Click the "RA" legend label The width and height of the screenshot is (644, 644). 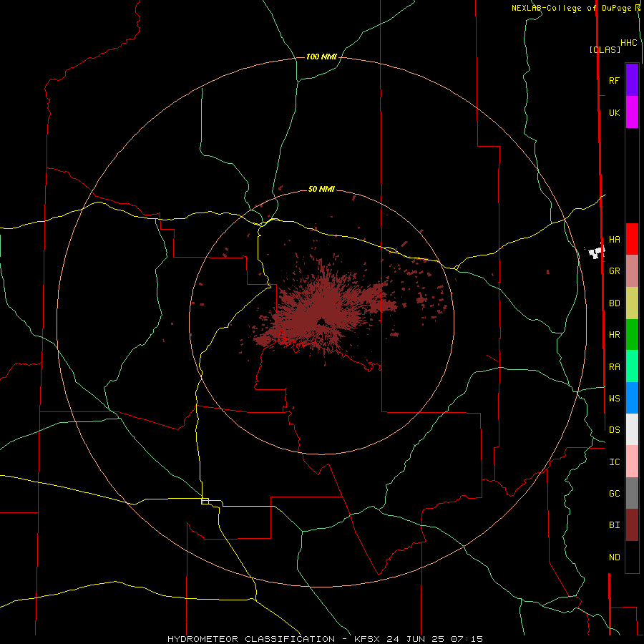(x=614, y=367)
